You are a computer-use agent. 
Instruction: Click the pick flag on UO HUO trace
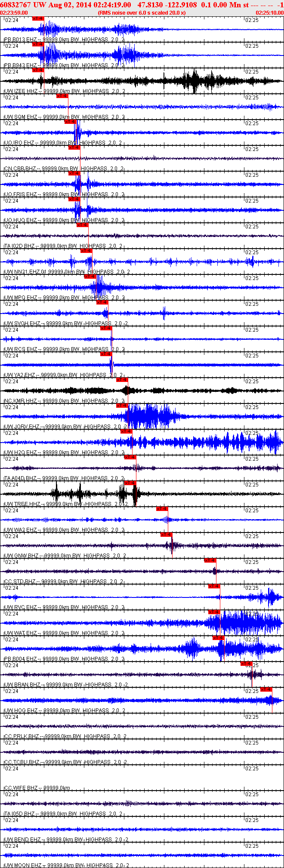click(74, 199)
